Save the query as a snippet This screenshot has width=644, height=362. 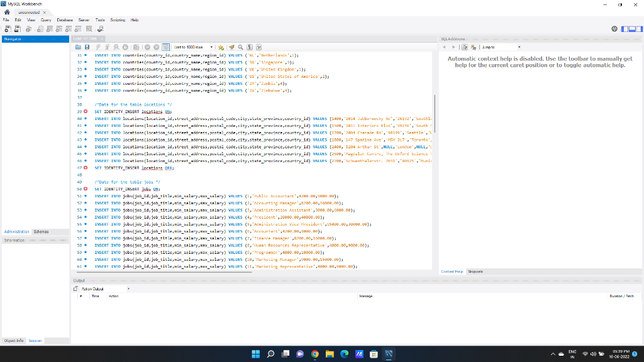pos(221,47)
